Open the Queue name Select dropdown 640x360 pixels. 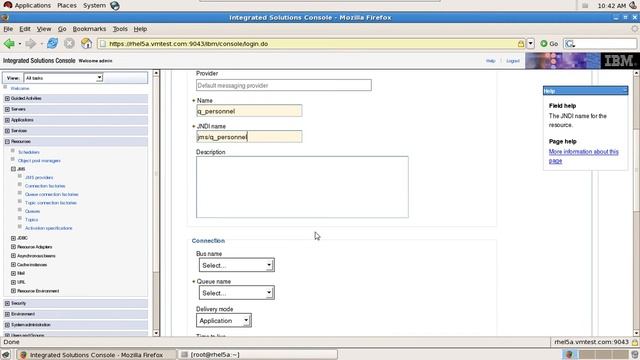point(236,293)
